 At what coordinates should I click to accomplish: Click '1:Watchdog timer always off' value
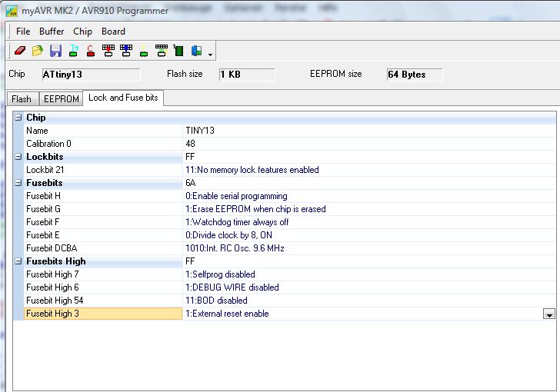pos(237,222)
